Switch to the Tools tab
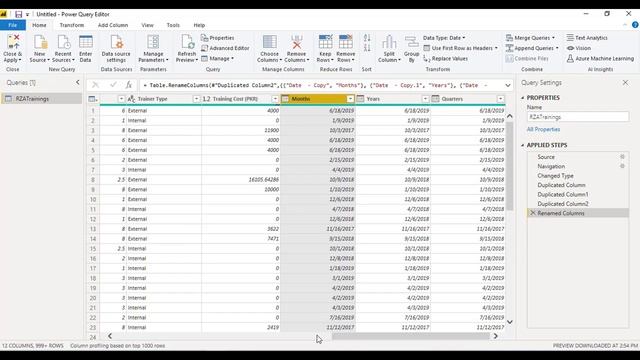Image resolution: width=640 pixels, height=360 pixels. pyautogui.click(x=173, y=25)
